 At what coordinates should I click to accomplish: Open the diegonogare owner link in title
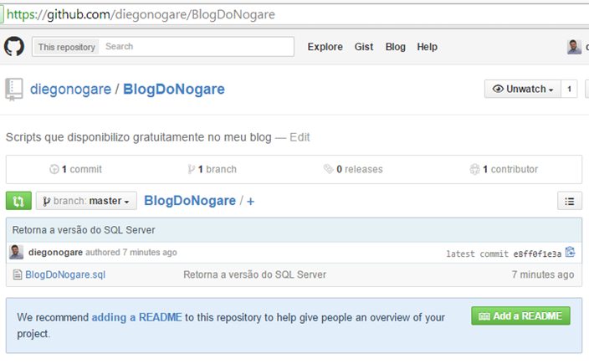[70, 89]
